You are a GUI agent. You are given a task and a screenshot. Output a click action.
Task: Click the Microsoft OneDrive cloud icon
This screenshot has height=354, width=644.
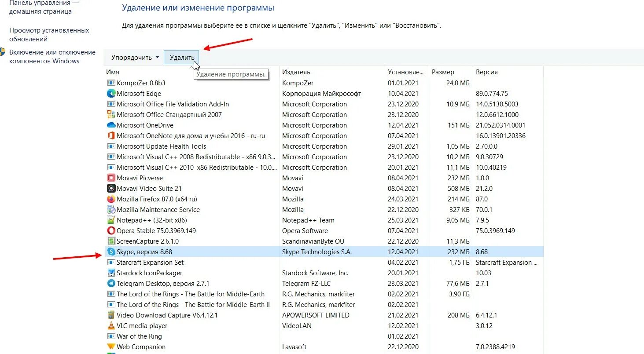click(111, 125)
